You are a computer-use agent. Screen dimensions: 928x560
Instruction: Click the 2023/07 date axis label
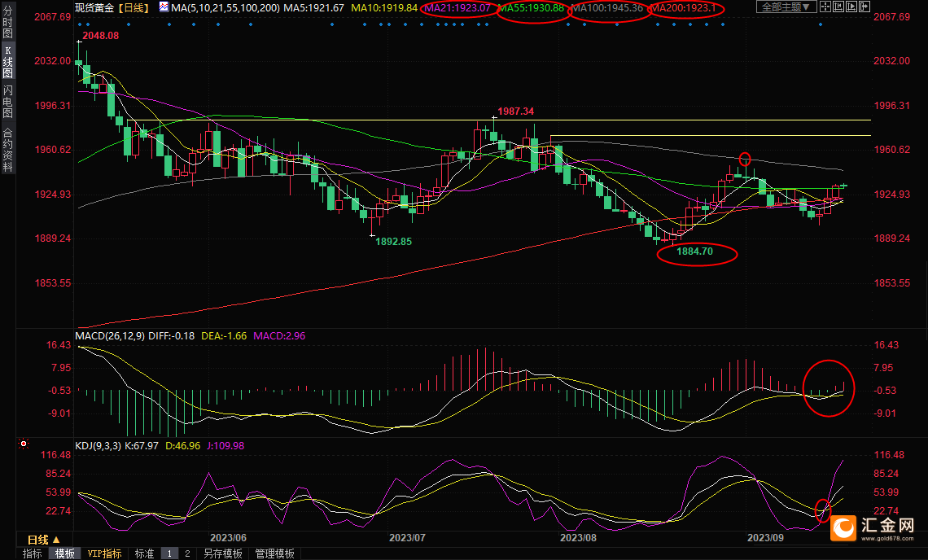[407, 537]
